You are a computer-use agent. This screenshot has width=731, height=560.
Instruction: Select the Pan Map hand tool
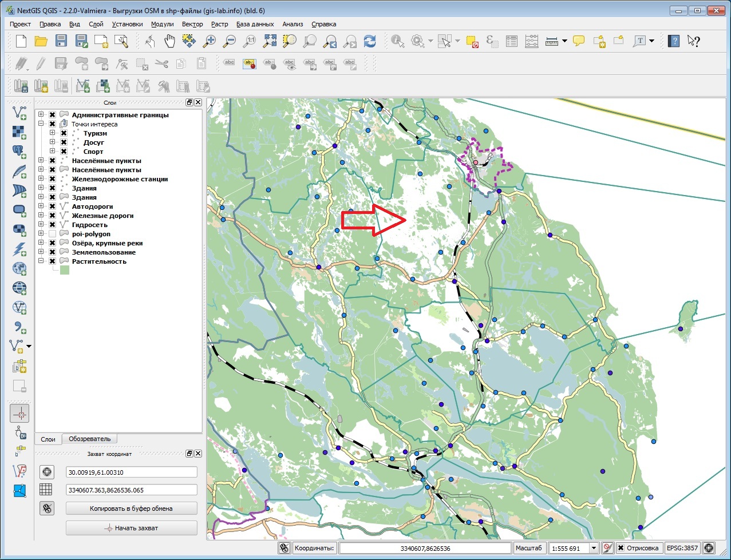click(169, 41)
